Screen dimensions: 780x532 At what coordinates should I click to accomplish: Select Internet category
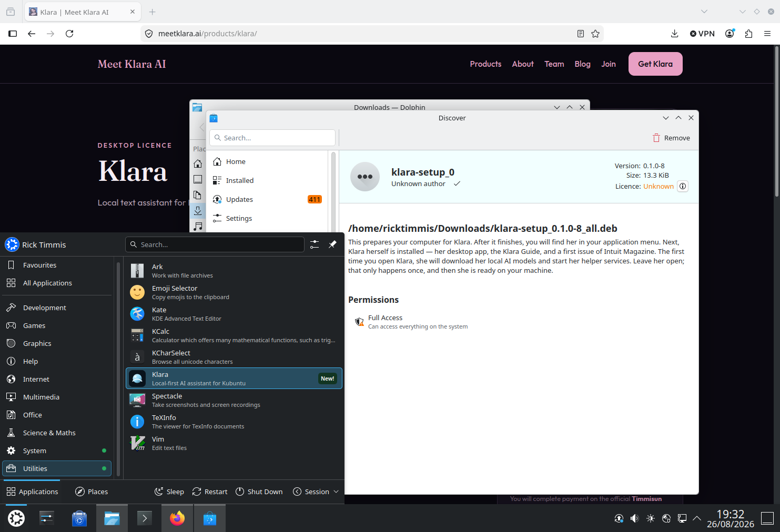[57, 379]
